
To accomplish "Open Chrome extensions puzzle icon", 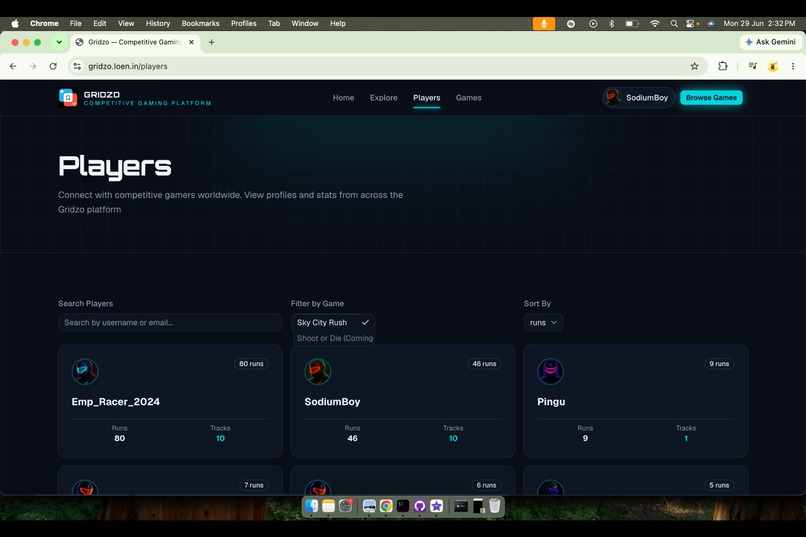I will tap(723, 66).
